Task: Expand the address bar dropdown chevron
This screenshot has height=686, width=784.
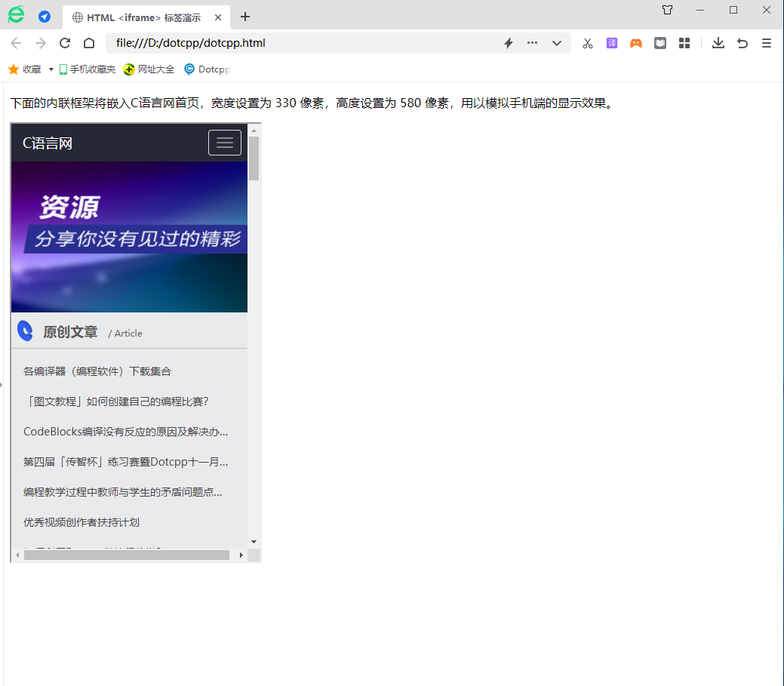Action: tap(556, 43)
